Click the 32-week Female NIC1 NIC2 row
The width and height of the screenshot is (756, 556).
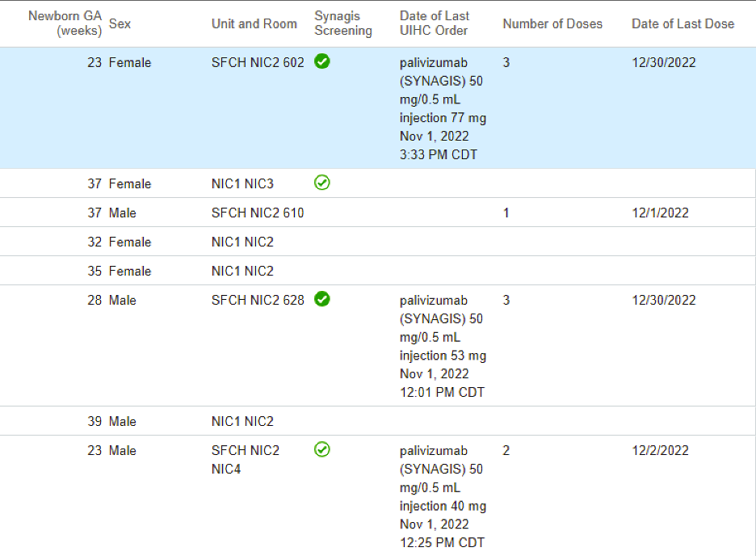tap(242, 242)
